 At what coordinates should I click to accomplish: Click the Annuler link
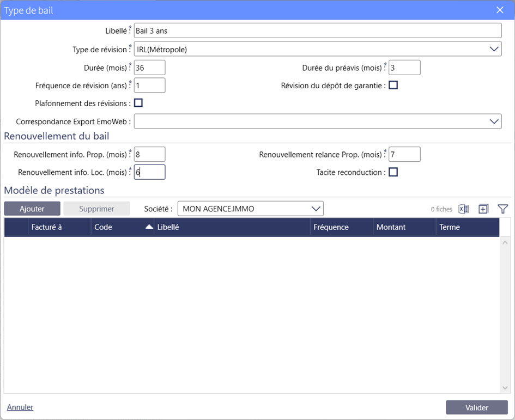click(x=20, y=407)
